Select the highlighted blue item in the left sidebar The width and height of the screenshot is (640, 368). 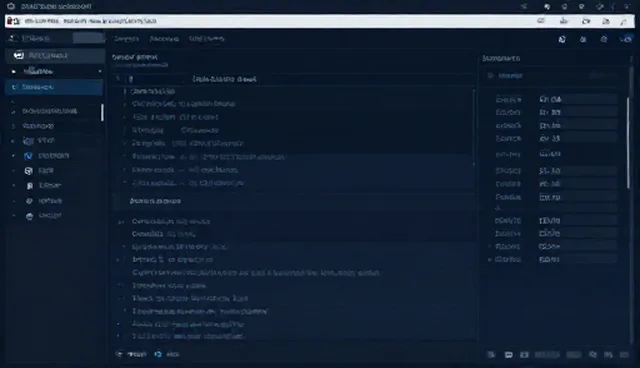click(54, 87)
